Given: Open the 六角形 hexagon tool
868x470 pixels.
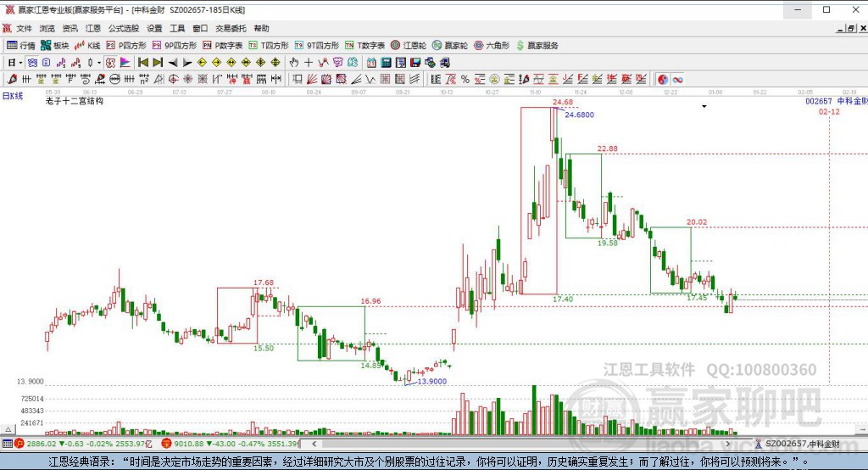Looking at the screenshot, I should 491,45.
